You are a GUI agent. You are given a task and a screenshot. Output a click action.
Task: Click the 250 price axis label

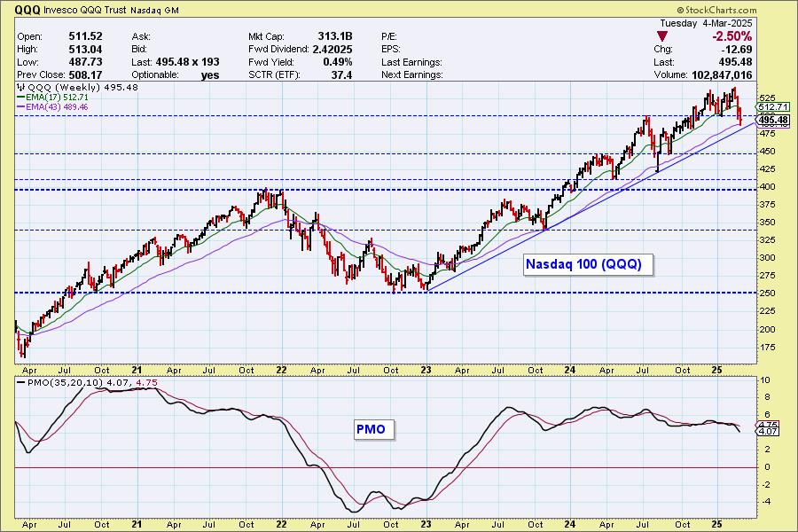click(769, 293)
